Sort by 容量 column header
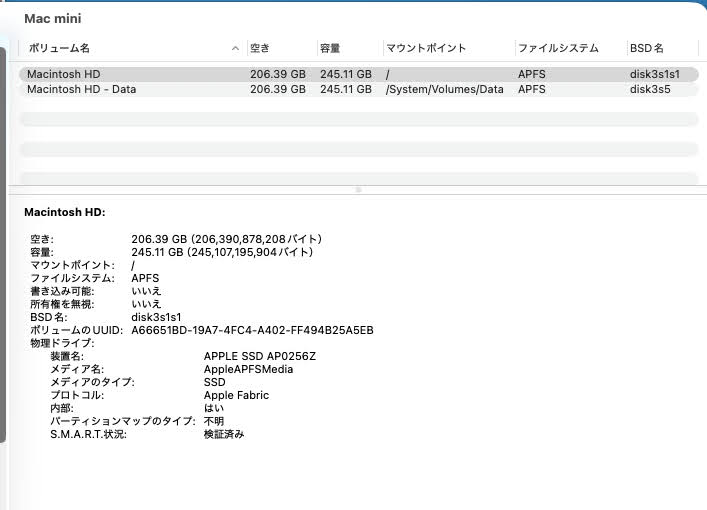707x510 pixels. click(330, 48)
